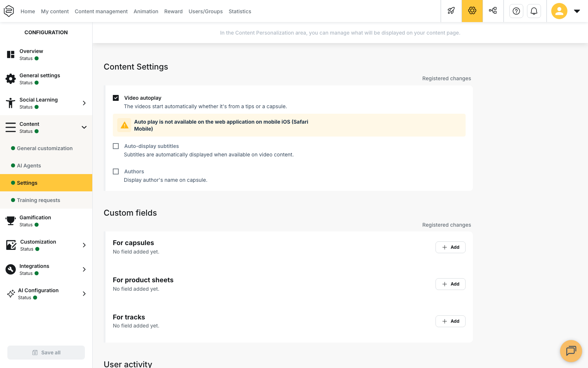Go to the Home menu
Viewport: 588px width, 368px height.
pyautogui.click(x=28, y=11)
